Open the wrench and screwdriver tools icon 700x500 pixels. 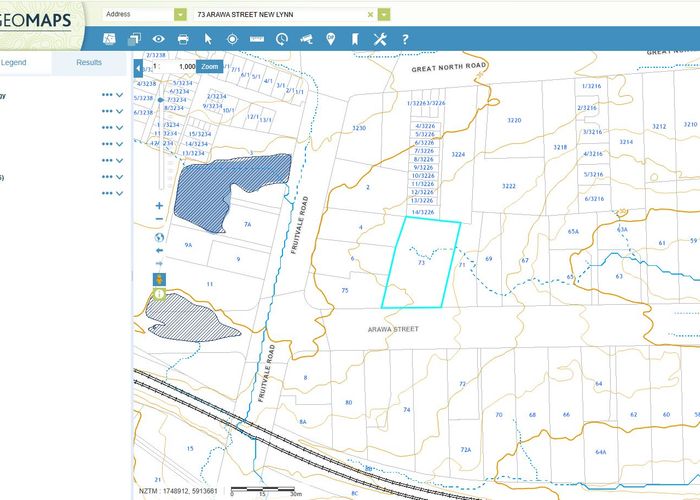(379, 39)
